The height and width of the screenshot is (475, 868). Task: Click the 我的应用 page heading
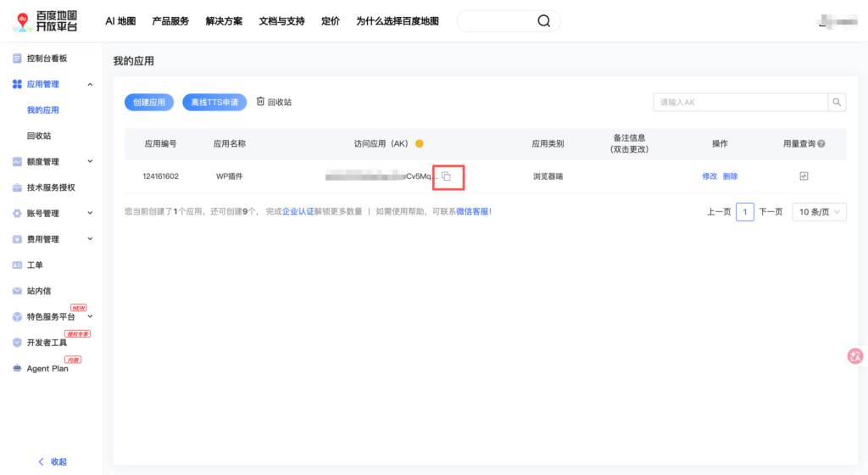[133, 61]
